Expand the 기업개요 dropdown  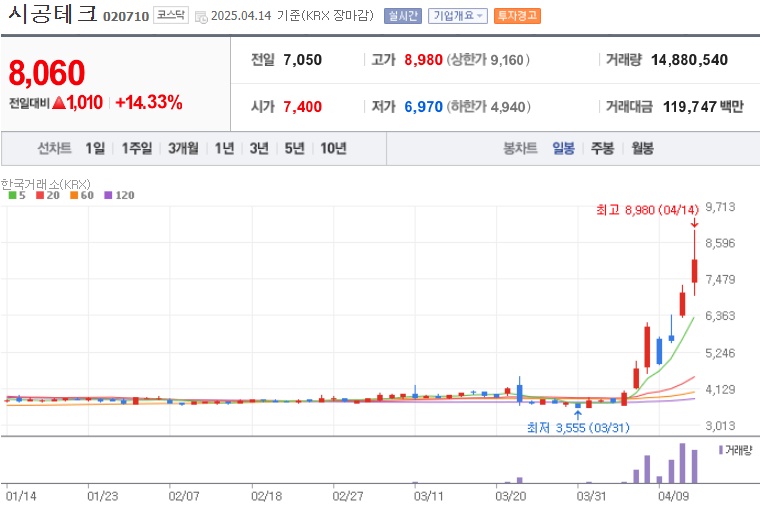[x=458, y=16]
